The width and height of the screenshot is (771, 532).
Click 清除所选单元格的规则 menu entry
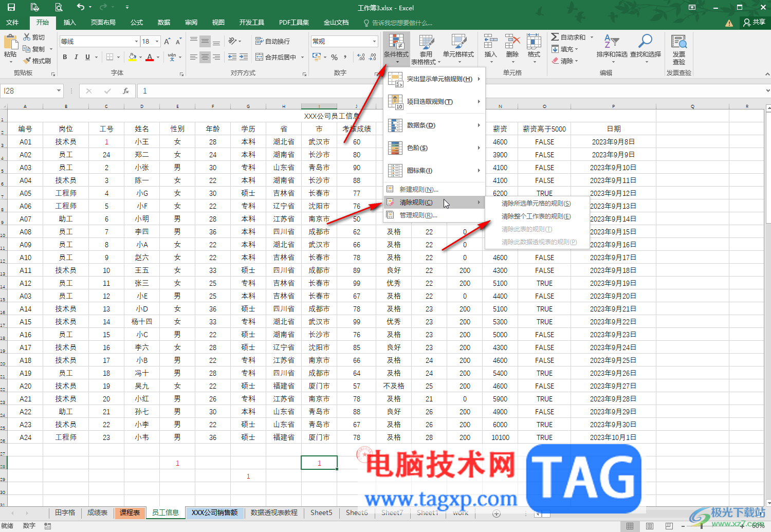tap(537, 204)
